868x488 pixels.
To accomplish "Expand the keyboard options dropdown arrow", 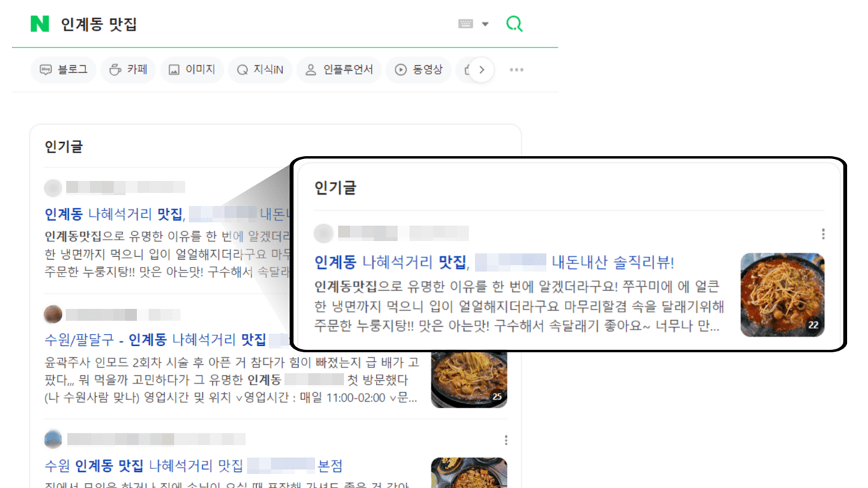I will [485, 25].
